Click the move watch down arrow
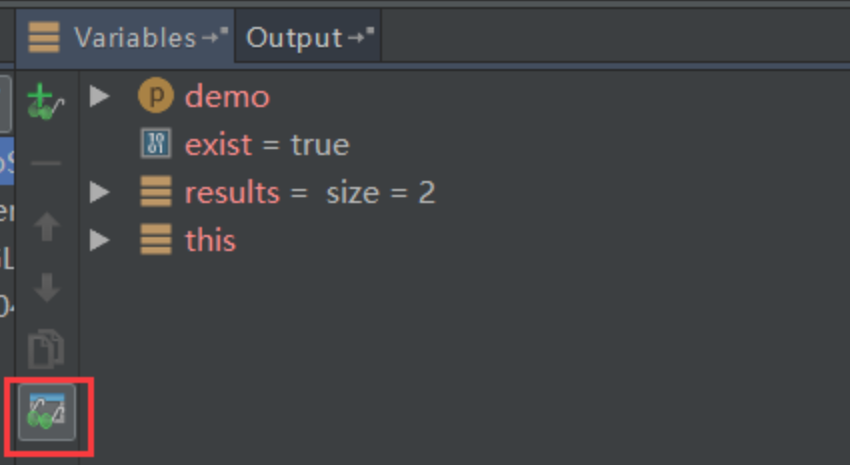The height and width of the screenshot is (466, 850). tap(47, 288)
